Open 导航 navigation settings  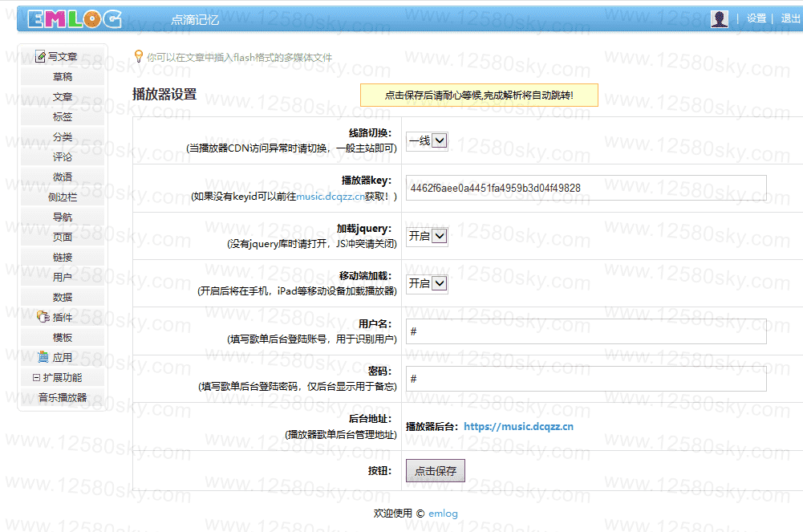(x=63, y=217)
